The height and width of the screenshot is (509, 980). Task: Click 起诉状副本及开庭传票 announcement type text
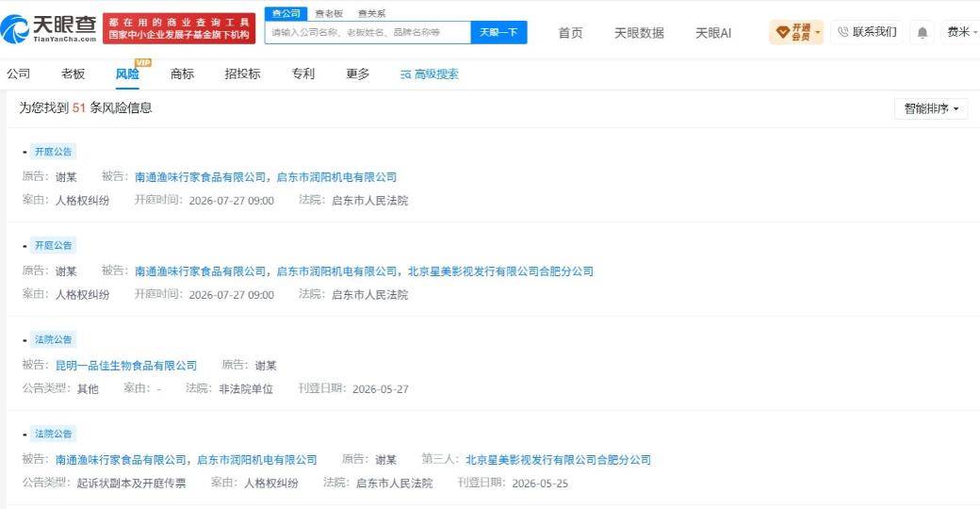(131, 484)
